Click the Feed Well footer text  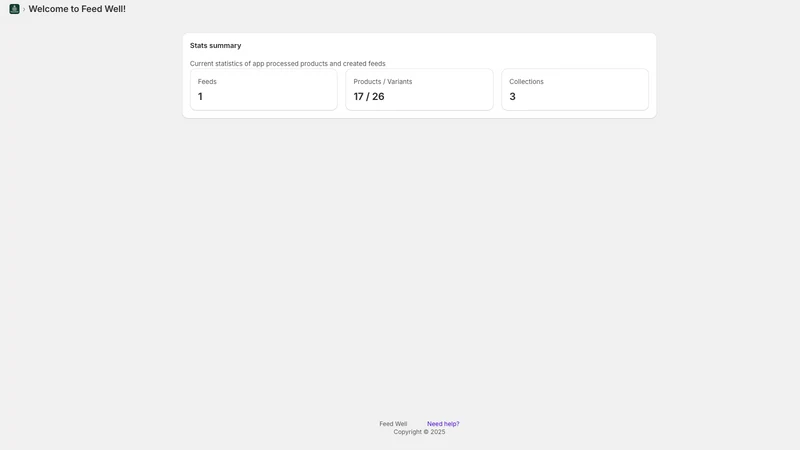(x=393, y=424)
